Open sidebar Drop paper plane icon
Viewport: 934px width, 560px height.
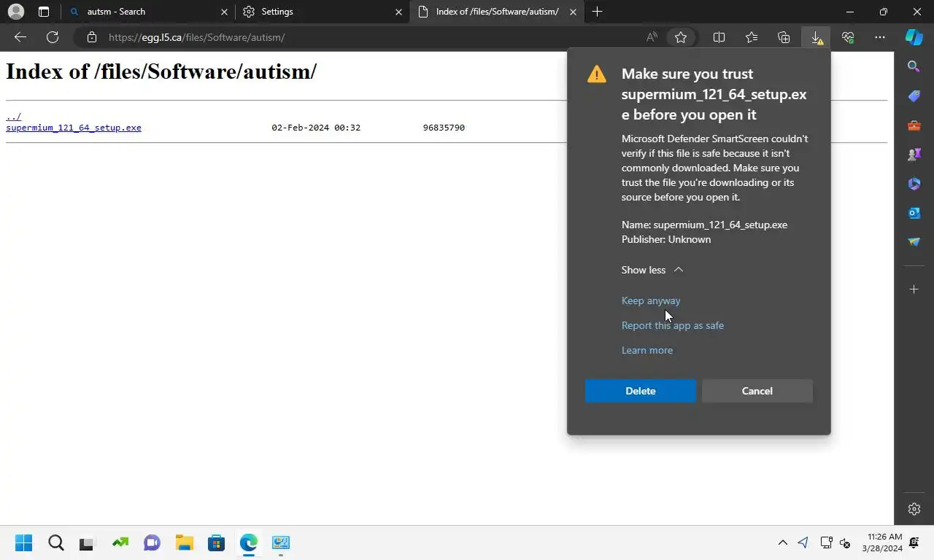coord(914,242)
